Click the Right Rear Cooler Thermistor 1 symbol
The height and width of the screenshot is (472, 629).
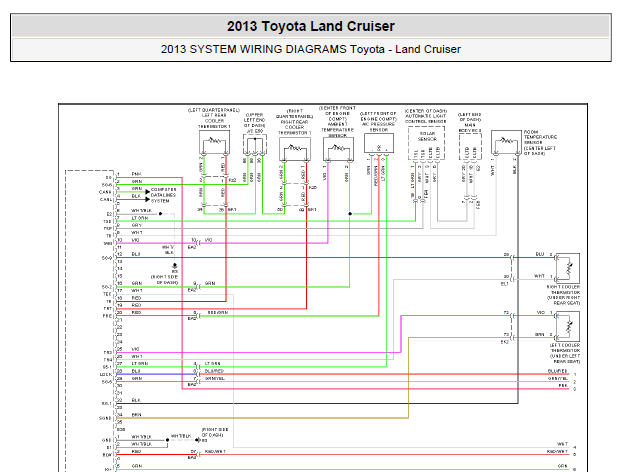click(x=295, y=149)
